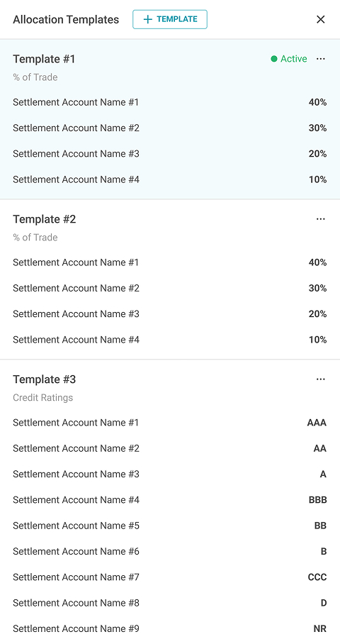Select Template #1 heading

[x=44, y=59]
